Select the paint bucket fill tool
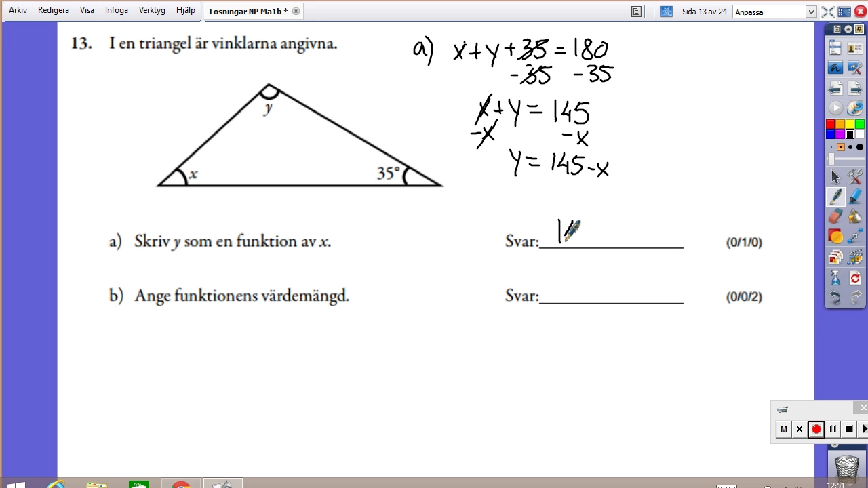868x488 pixels. [x=854, y=217]
